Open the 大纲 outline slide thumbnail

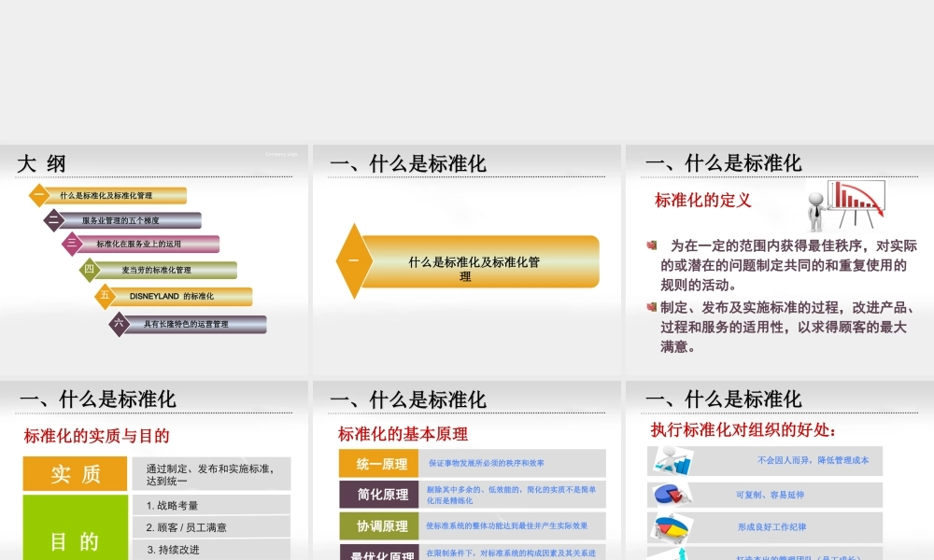coord(154,260)
